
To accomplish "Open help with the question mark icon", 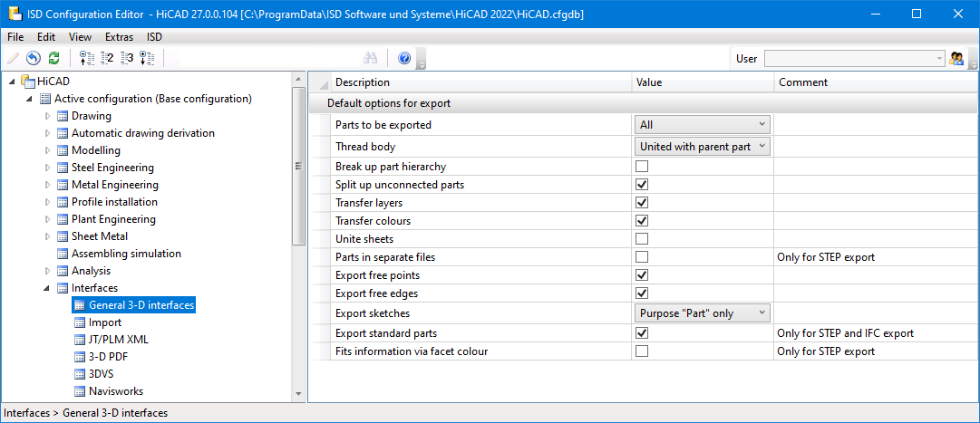I will click(403, 58).
